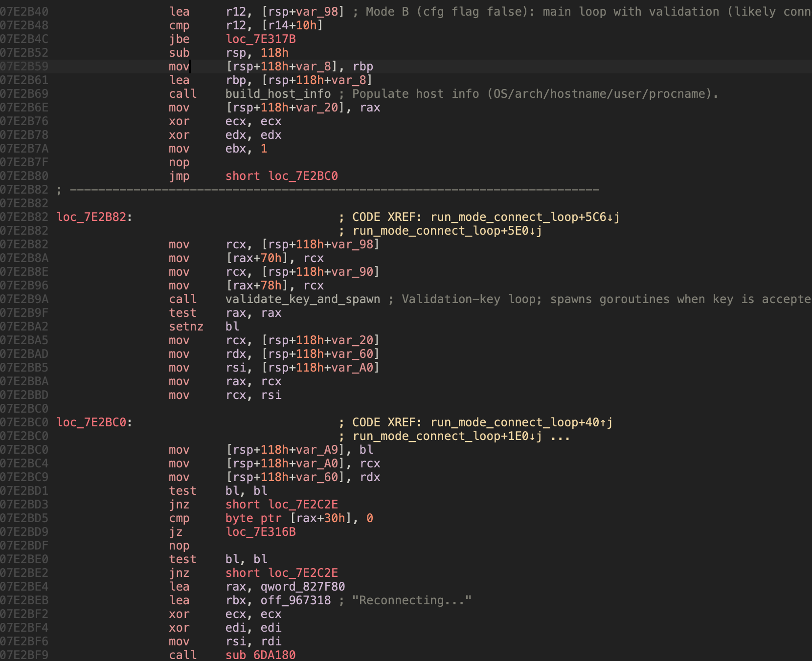This screenshot has width=812, height=661.
Task: Click the loc_7E2B82 label definition
Action: 91,217
